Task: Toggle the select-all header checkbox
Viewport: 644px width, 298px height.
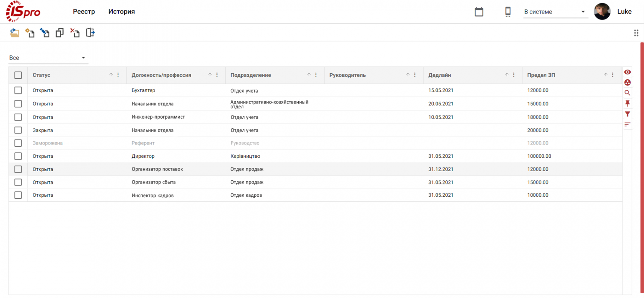Action: (18, 75)
